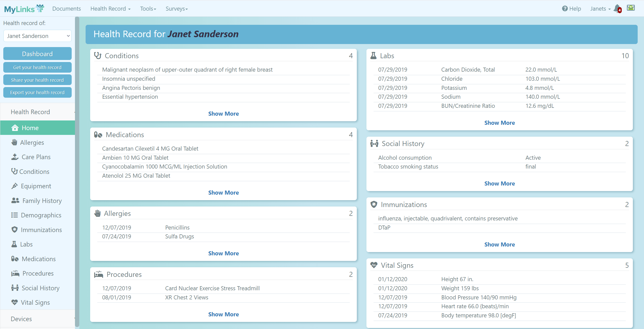Click the Home house icon in sidebar
This screenshot has width=644, height=329.
(x=15, y=128)
